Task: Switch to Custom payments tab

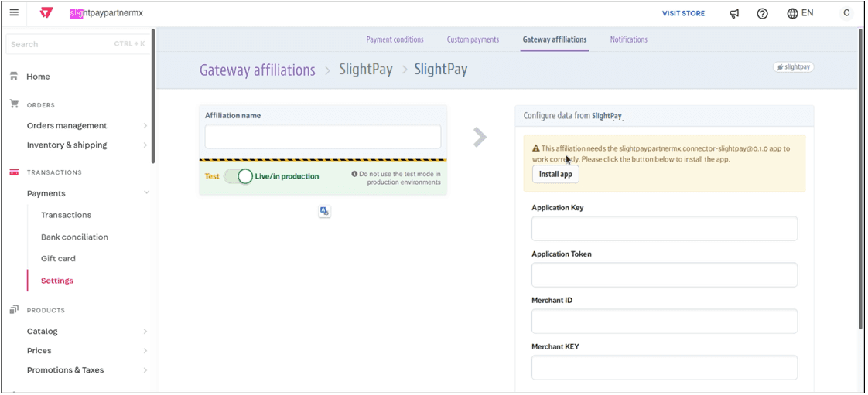Action: (473, 39)
